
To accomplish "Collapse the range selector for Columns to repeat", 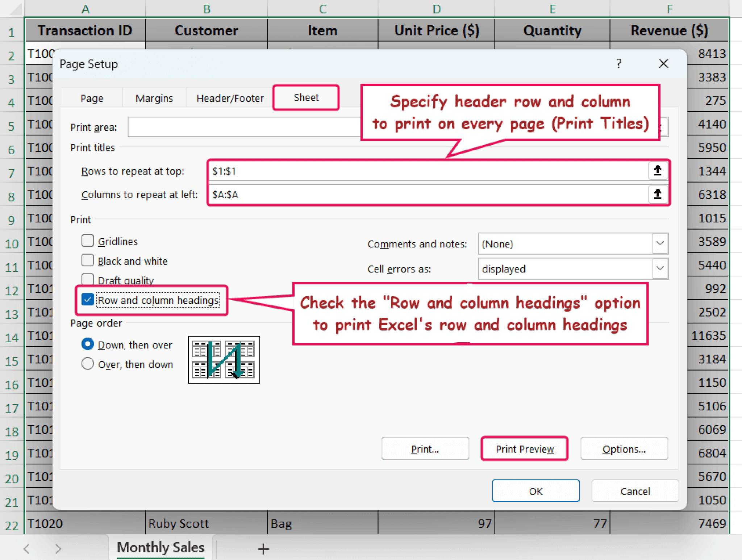I will 658,195.
